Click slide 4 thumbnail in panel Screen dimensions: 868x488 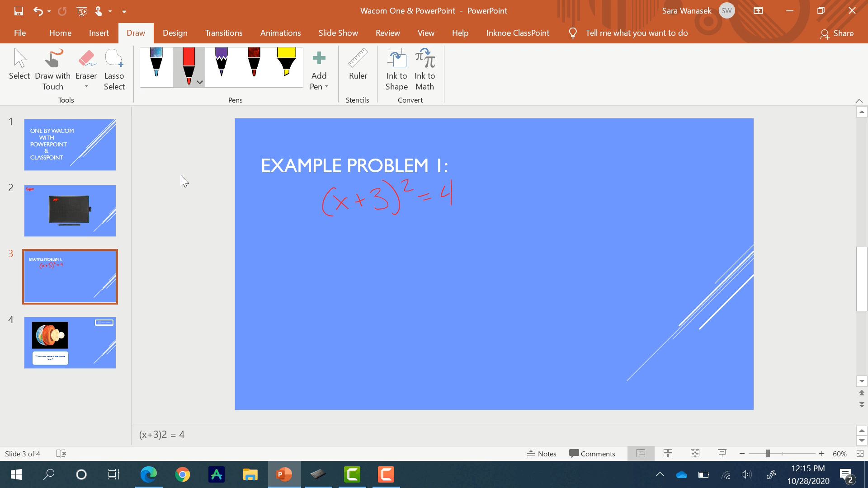[70, 343]
